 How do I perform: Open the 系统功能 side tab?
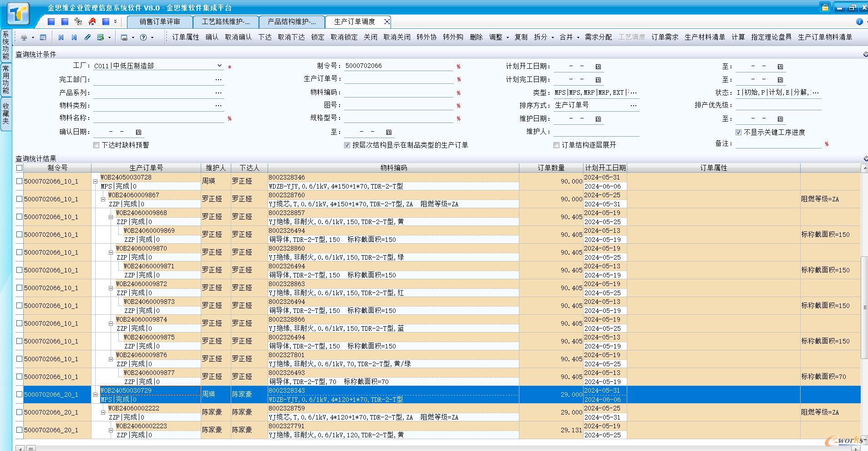pos(6,46)
